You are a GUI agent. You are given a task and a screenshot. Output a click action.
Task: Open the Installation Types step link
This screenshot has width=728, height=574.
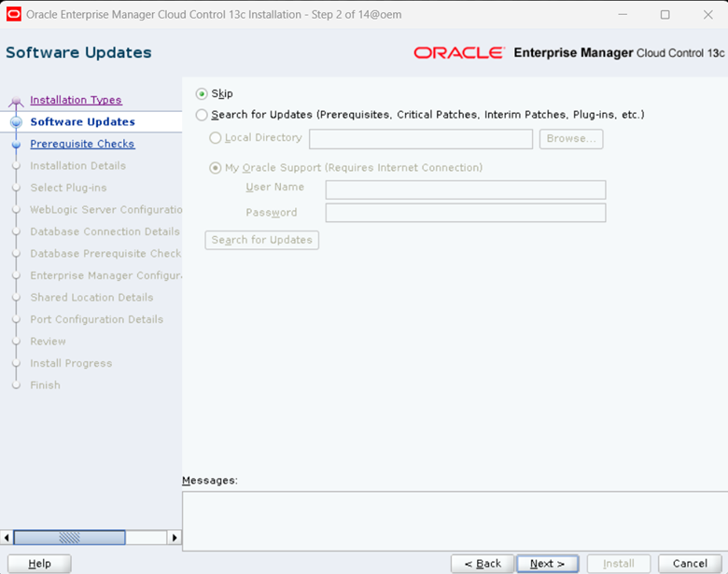pos(77,100)
